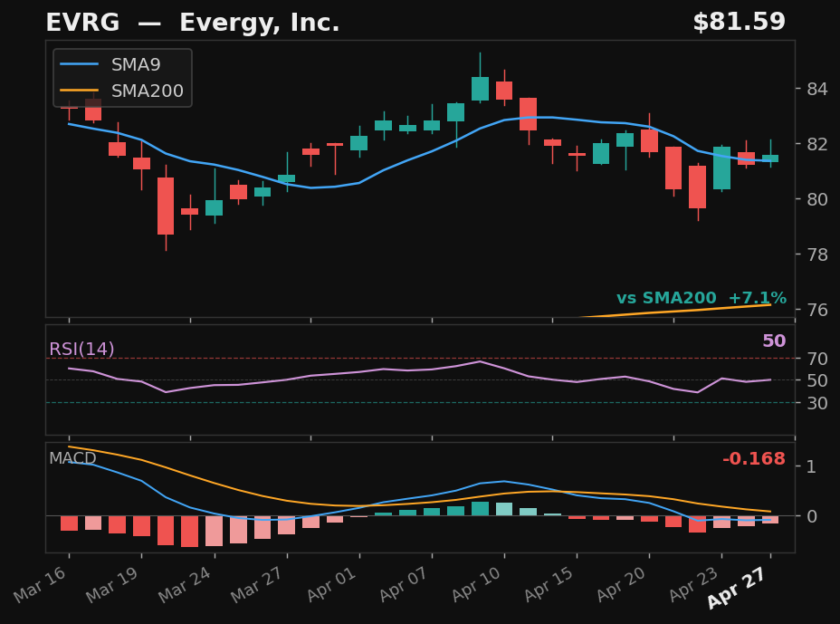Click the RSI peak near Apr 10
Image resolution: width=840 pixels, height=624 pixels.
point(479,361)
